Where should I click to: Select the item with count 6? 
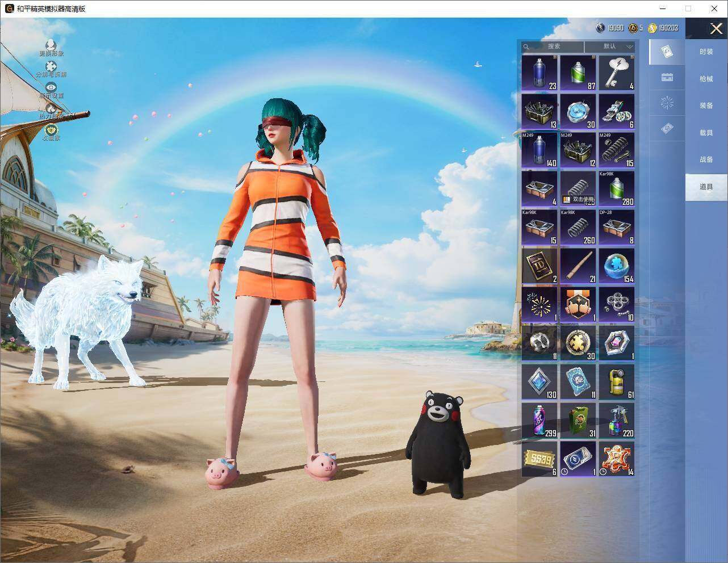coord(617,111)
